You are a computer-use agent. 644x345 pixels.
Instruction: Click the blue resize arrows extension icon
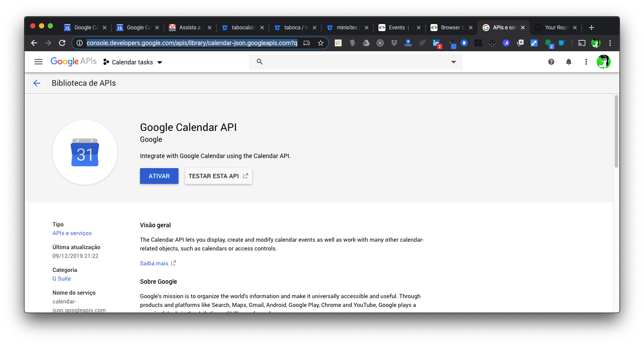534,43
